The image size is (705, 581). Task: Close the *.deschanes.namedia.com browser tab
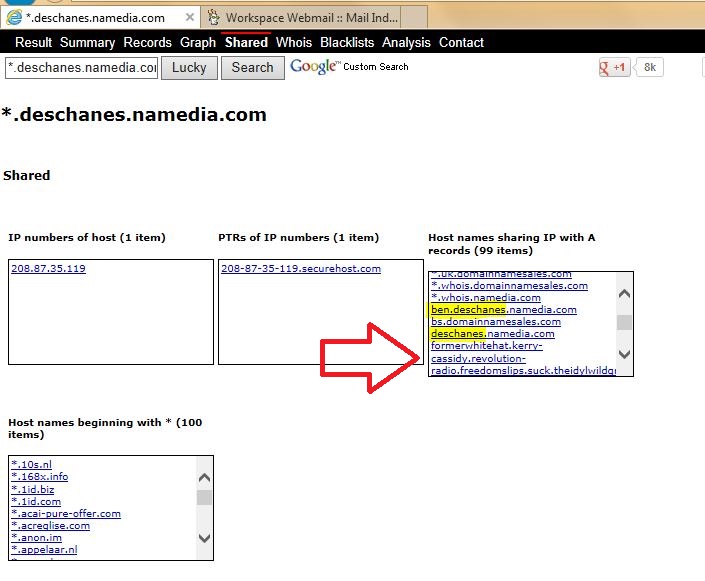coord(188,17)
